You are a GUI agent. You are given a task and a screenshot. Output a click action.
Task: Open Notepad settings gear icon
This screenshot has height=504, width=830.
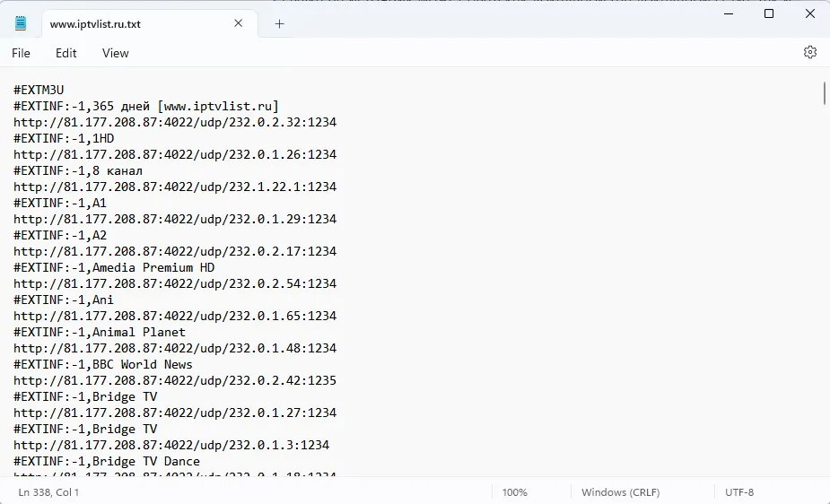[810, 52]
